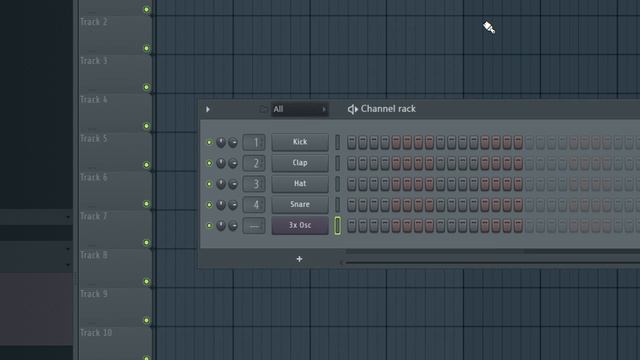The height and width of the screenshot is (360, 640).
Task: Select the Track 10 header label
Action: [96, 333]
